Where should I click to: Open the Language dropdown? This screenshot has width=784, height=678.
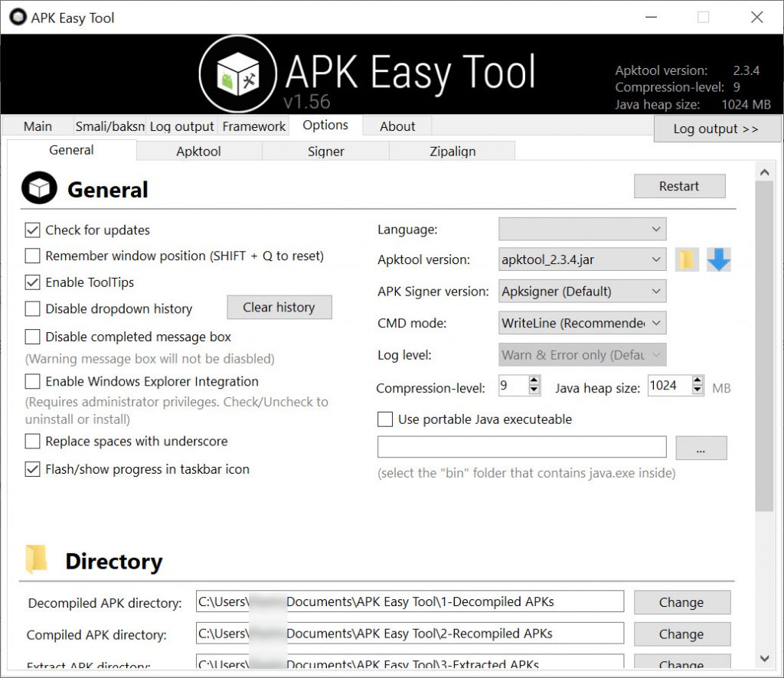click(582, 230)
